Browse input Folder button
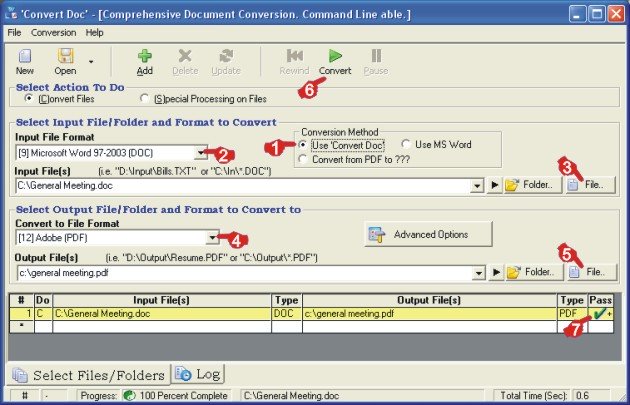The height and width of the screenshot is (405, 630). (532, 185)
